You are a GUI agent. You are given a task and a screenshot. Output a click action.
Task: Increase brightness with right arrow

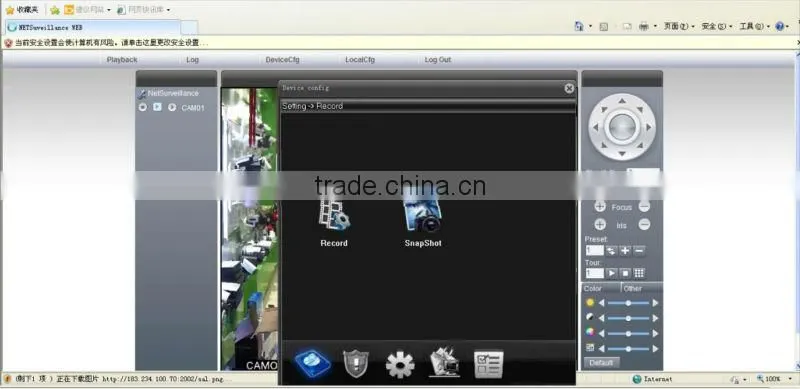655,303
